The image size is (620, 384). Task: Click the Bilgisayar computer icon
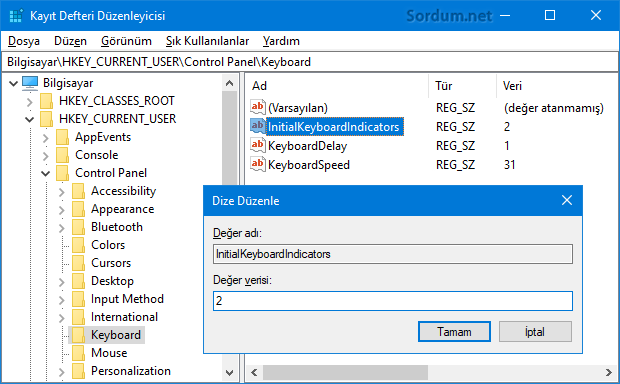coord(30,83)
